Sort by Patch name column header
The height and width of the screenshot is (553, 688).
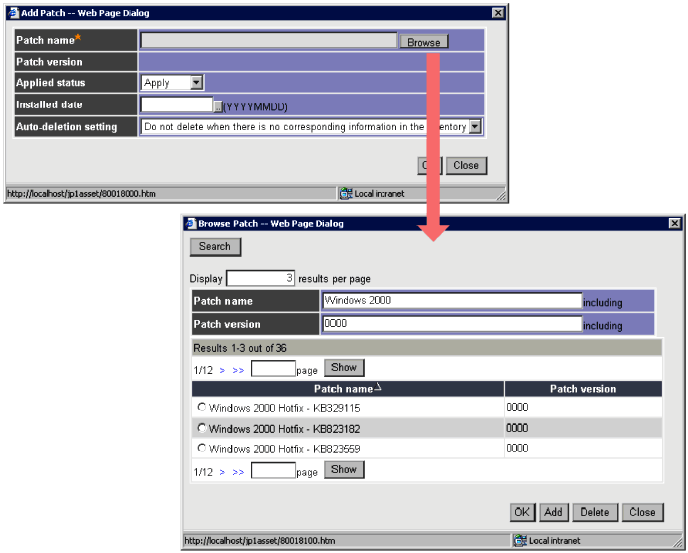(348, 389)
